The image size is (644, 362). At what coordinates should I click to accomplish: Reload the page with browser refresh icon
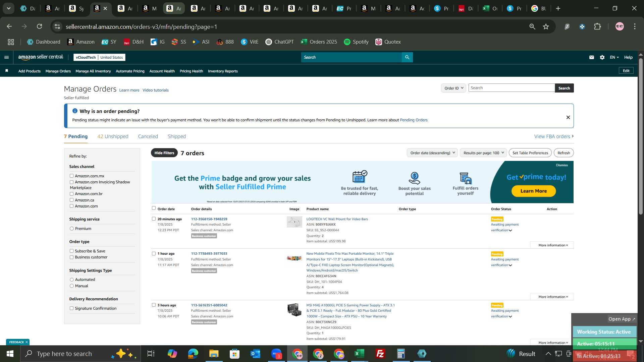tap(40, 26)
